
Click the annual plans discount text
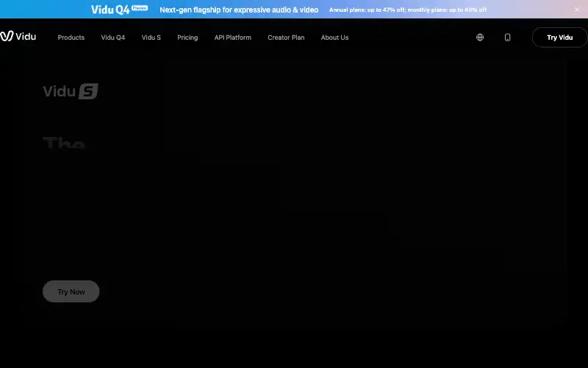pyautogui.click(x=408, y=10)
